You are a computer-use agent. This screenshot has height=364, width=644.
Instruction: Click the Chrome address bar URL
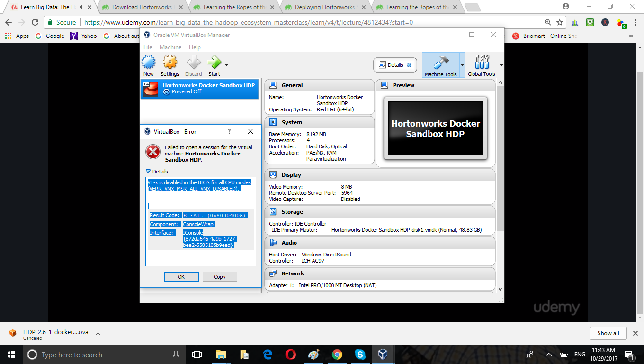[249, 22]
